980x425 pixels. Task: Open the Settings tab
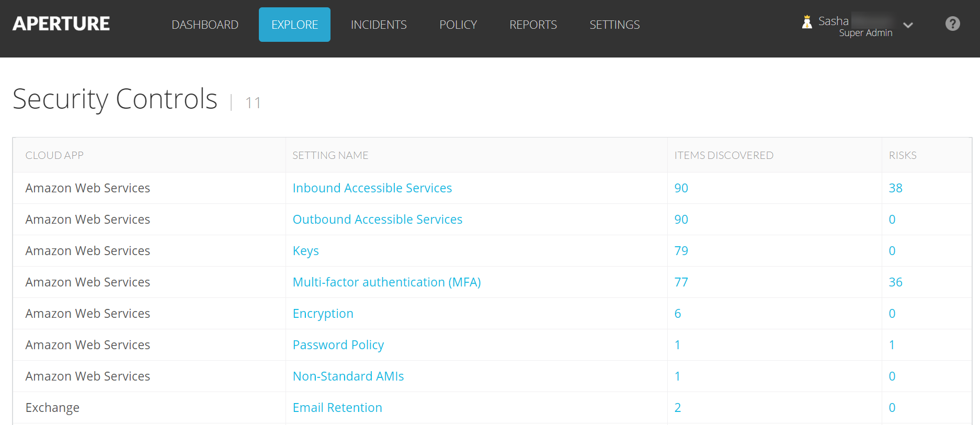coord(614,25)
